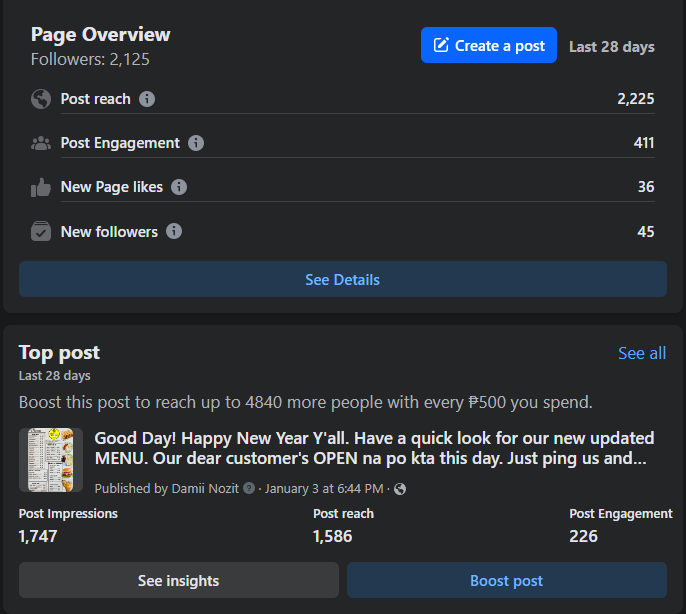Click the Published by Damii Nozit name

(205, 488)
